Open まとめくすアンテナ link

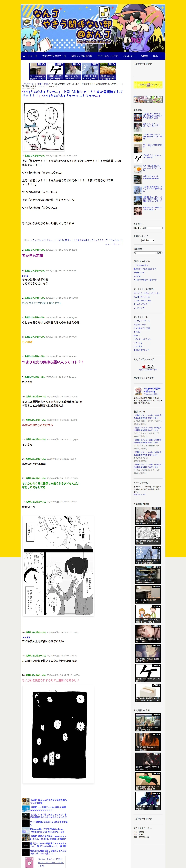tap(141, 350)
